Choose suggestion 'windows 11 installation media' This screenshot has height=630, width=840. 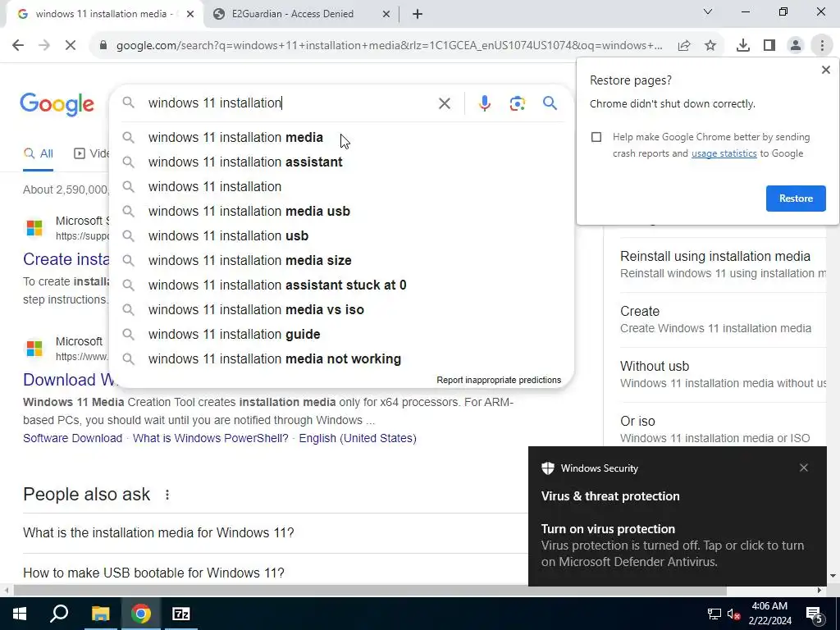tap(342, 138)
